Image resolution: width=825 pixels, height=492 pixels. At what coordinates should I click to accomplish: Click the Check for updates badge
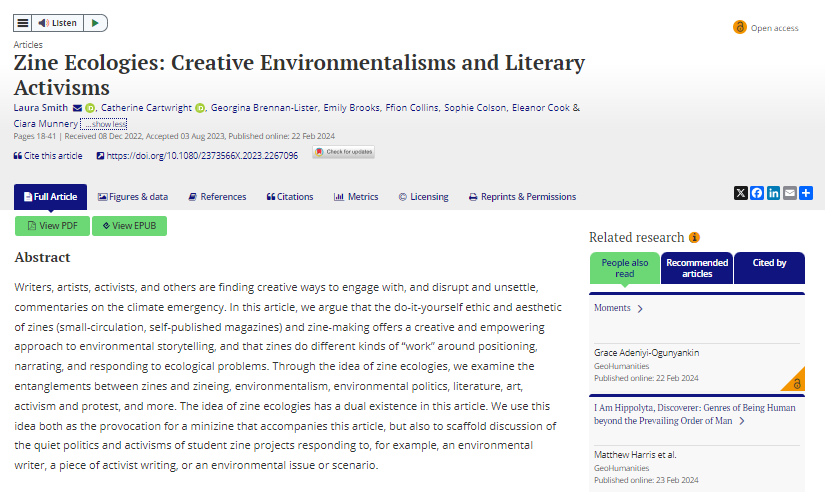344,152
